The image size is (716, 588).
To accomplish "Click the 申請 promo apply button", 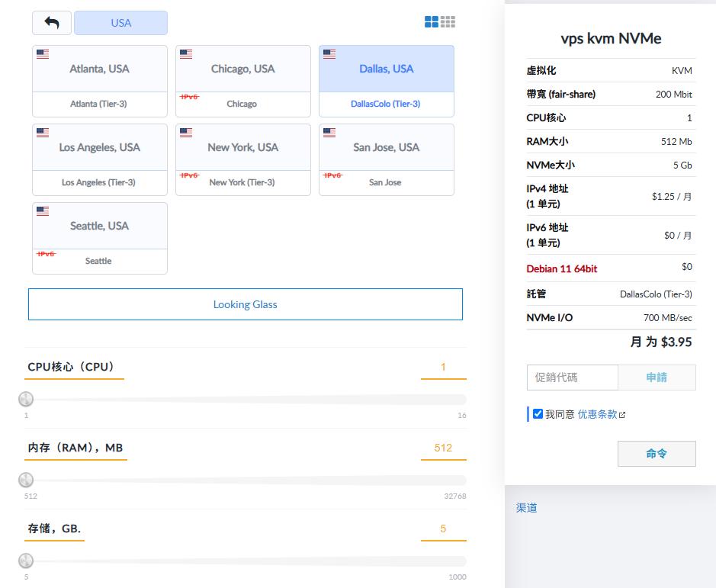I will (657, 378).
